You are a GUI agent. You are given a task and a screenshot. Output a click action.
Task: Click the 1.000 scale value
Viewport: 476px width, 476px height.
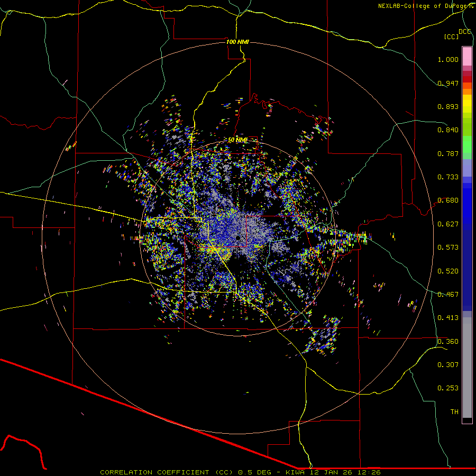pyautogui.click(x=448, y=59)
